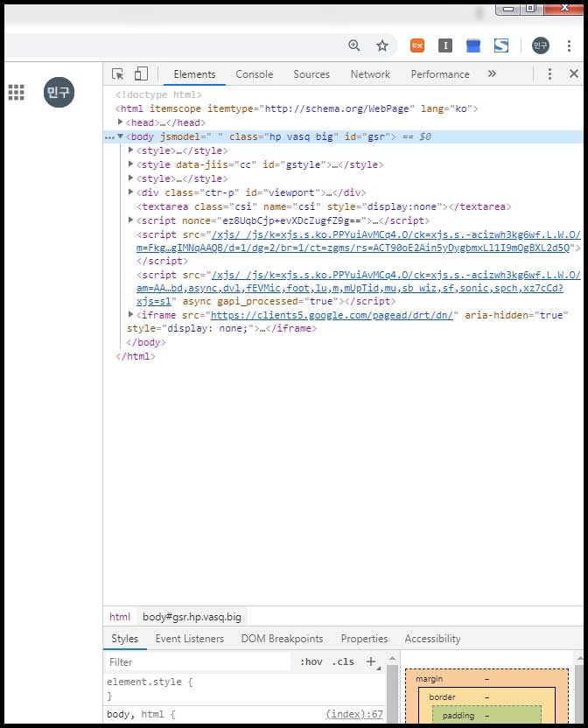This screenshot has height=728, width=588.
Task: Expand the iframe node
Action: tap(130, 315)
